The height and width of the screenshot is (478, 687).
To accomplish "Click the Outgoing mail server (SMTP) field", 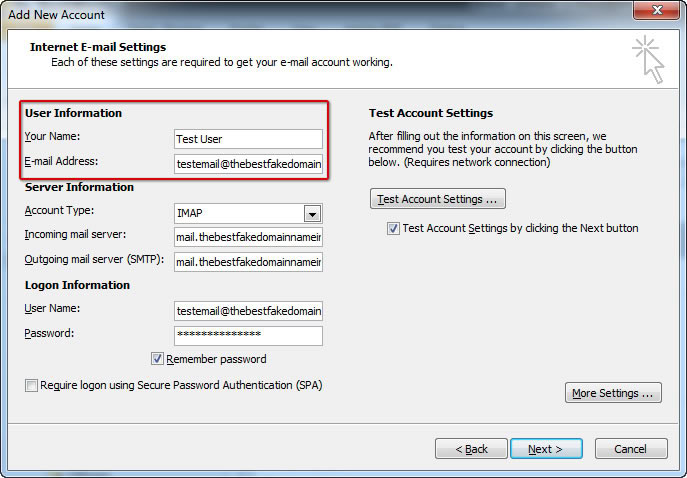I will pyautogui.click(x=248, y=262).
